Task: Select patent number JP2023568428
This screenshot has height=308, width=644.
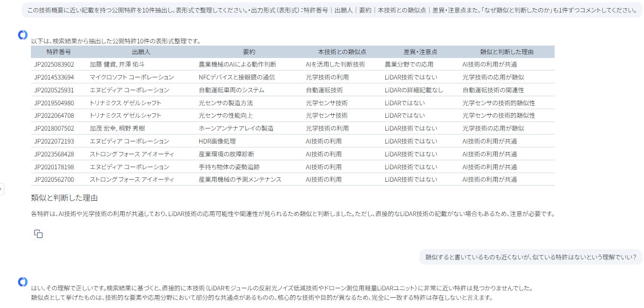Action: point(54,154)
